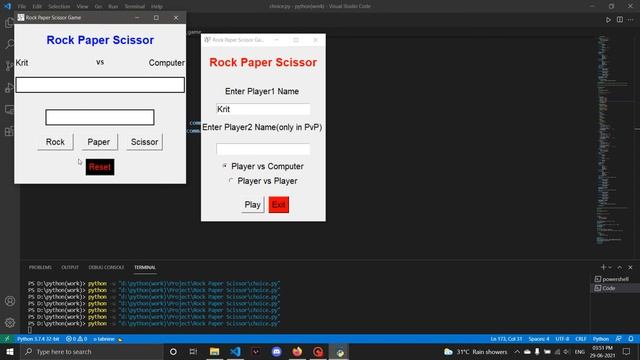Open the Search view in the activity bar

click(x=9, y=44)
